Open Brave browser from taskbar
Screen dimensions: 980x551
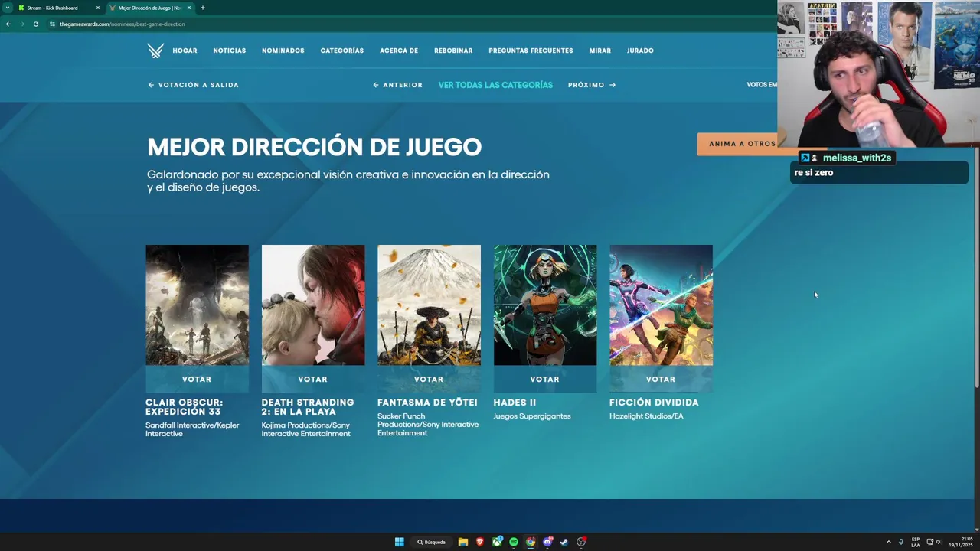480,542
